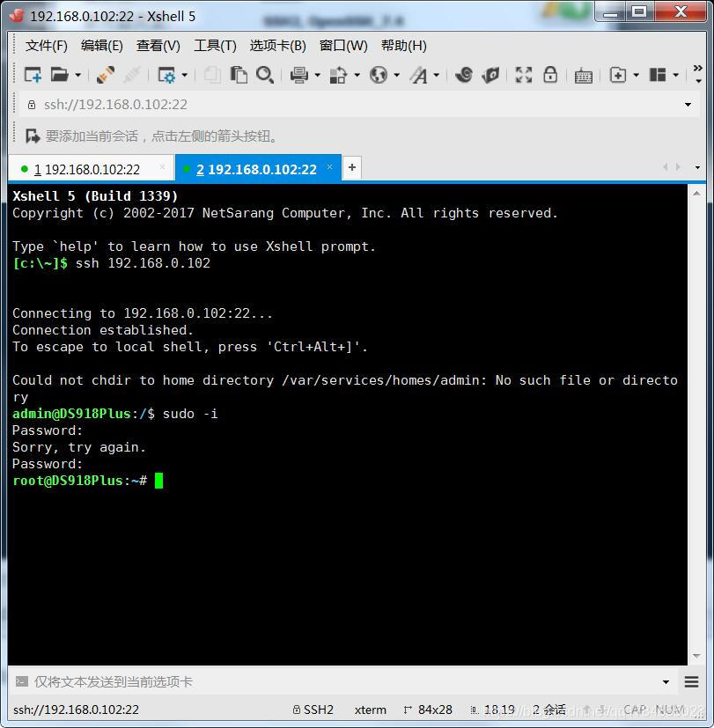Open the 窗口(W) menu
Image resolution: width=714 pixels, height=728 pixels.
343,46
